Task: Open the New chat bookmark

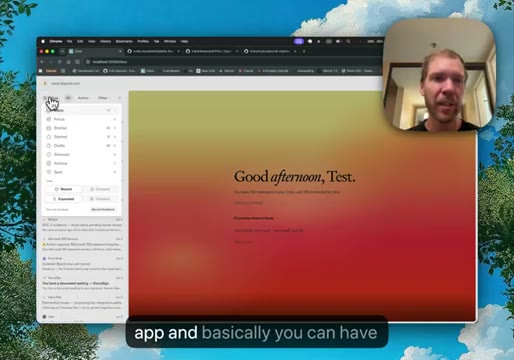Action: point(206,71)
